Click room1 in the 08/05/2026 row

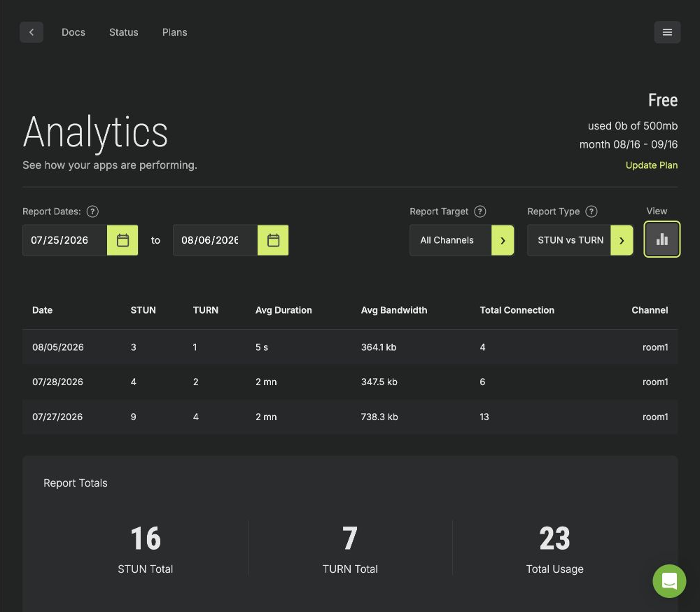[x=655, y=347]
